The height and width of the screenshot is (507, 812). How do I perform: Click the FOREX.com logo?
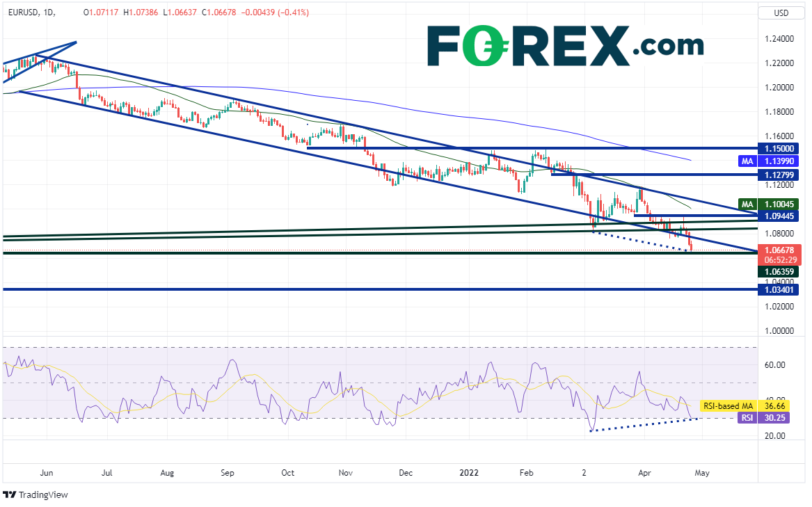(x=564, y=45)
